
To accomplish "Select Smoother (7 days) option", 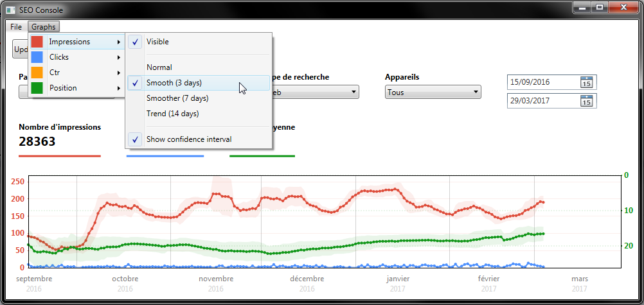I will click(x=177, y=98).
